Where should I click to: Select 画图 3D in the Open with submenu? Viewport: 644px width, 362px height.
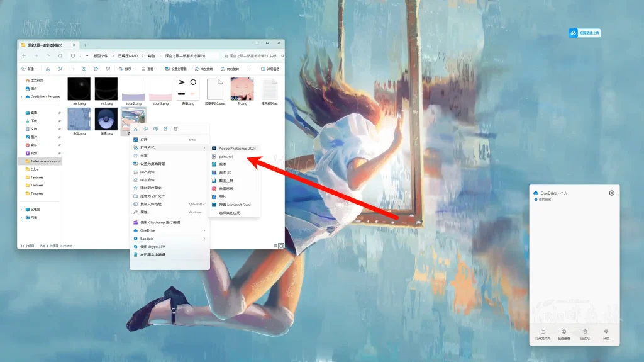click(234, 173)
